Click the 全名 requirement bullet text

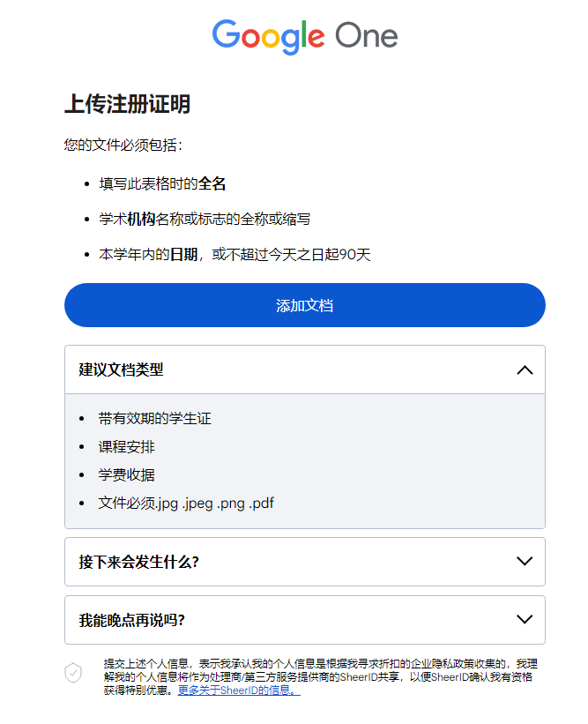click(x=162, y=183)
